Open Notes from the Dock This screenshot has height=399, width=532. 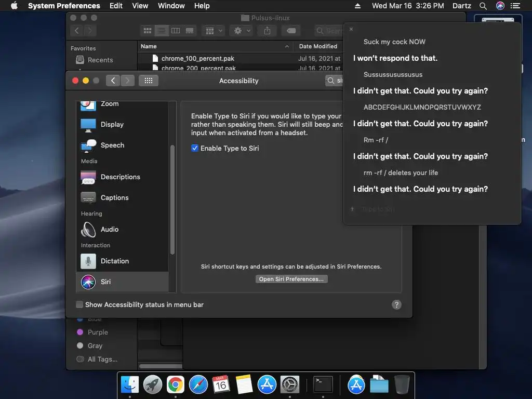pyautogui.click(x=244, y=385)
